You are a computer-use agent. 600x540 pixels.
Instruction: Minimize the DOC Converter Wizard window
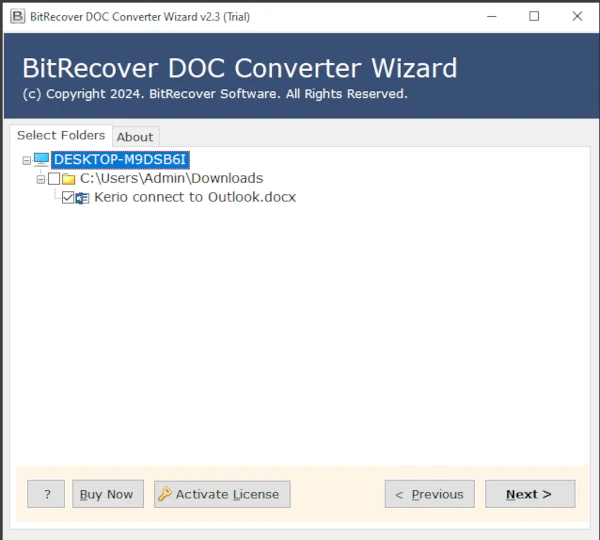point(492,16)
